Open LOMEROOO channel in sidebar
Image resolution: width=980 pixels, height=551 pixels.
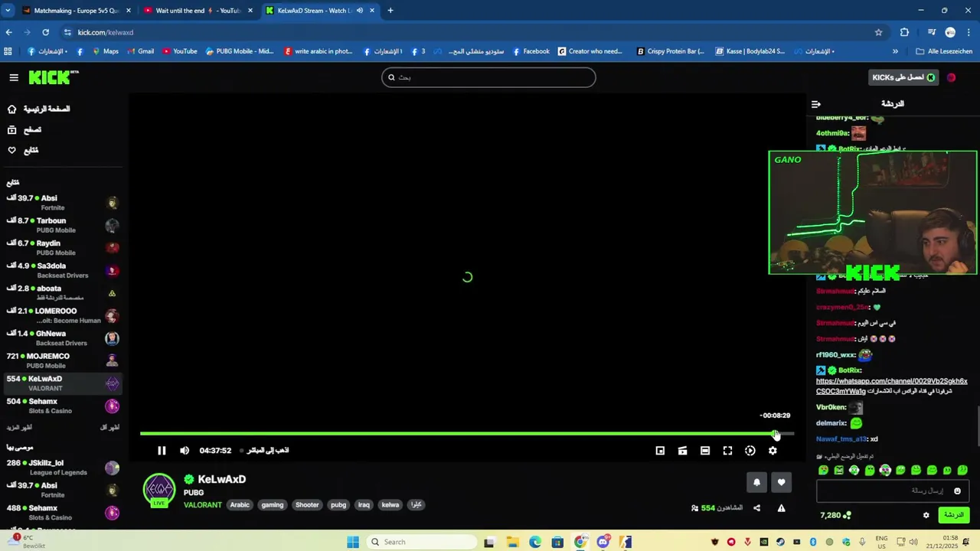tap(62, 315)
